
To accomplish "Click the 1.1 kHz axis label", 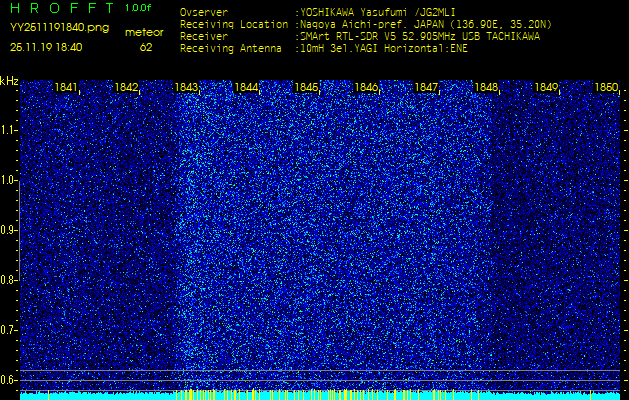I will (x=9, y=130).
